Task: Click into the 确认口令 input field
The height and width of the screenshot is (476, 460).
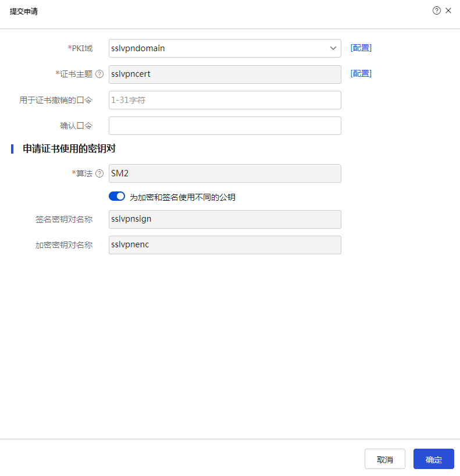Action: coord(224,126)
